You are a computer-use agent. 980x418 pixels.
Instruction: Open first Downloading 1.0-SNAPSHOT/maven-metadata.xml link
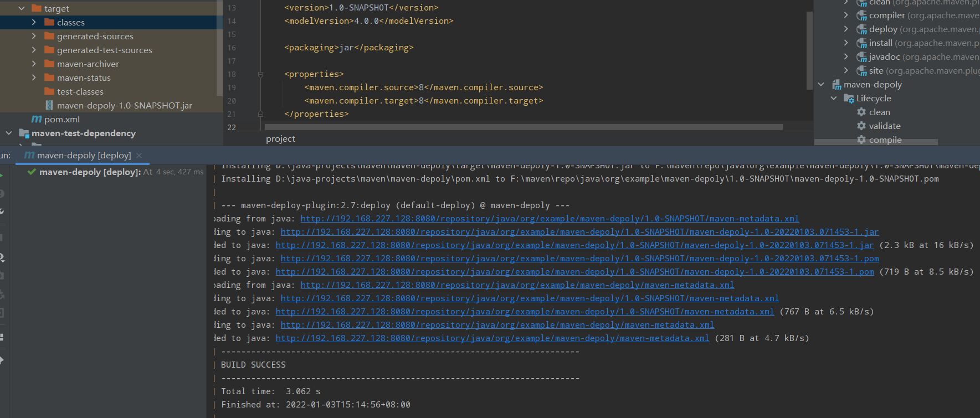click(x=550, y=219)
